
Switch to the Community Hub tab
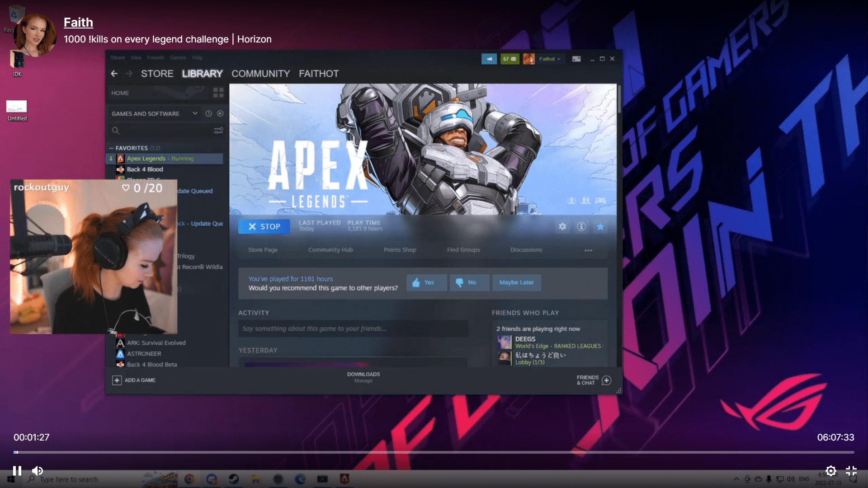pyautogui.click(x=330, y=250)
